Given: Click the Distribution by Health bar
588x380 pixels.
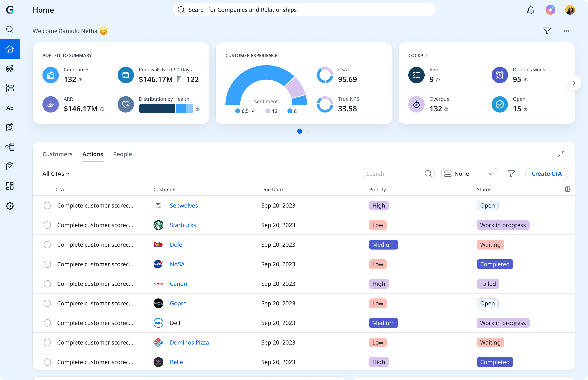Looking at the screenshot, I should 166,109.
